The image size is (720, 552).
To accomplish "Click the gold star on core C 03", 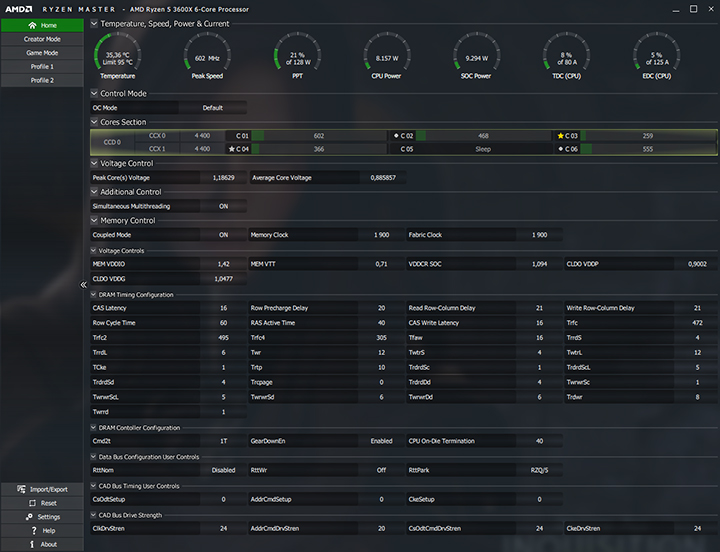I will click(x=560, y=135).
